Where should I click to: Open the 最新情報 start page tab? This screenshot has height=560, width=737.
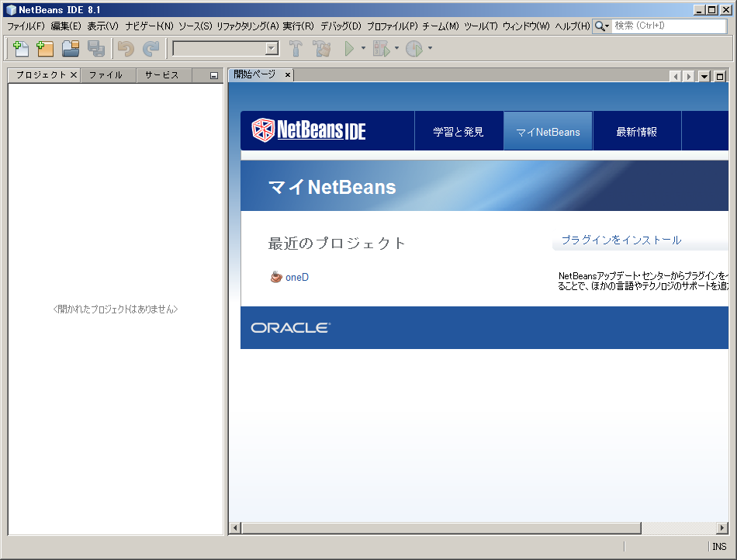click(x=637, y=132)
